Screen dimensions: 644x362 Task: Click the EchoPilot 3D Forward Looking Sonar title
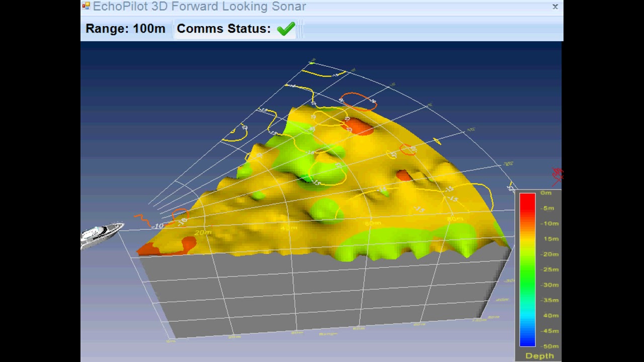pos(199,7)
